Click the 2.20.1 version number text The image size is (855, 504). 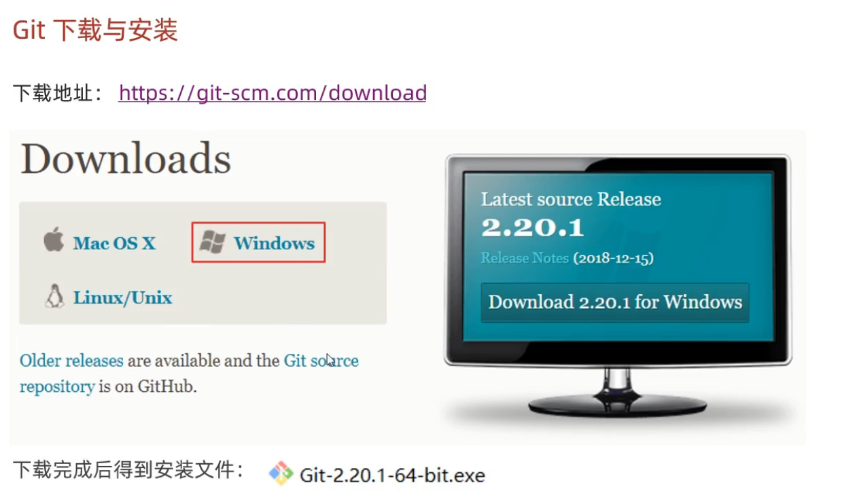coord(532,228)
